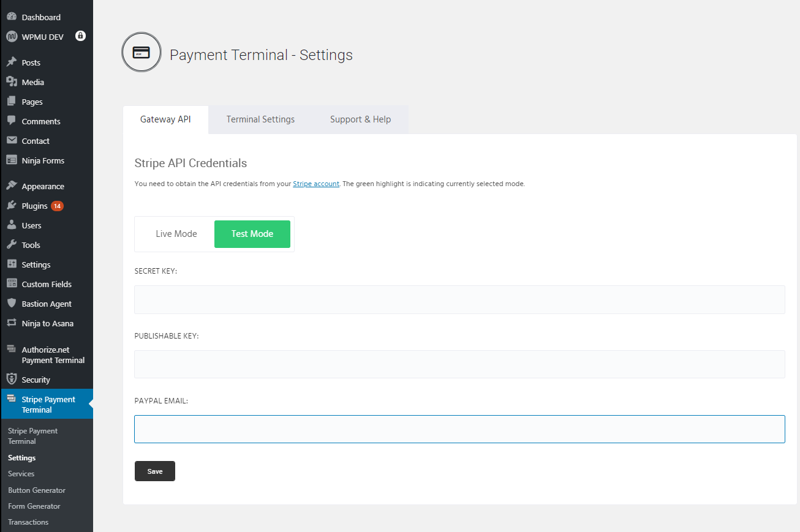Click the Tools wrench icon
This screenshot has width=800, height=532.
pos(11,245)
